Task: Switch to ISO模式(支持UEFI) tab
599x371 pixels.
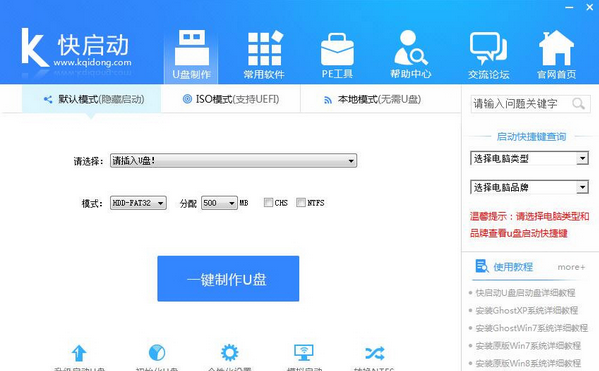Action: coord(231,99)
